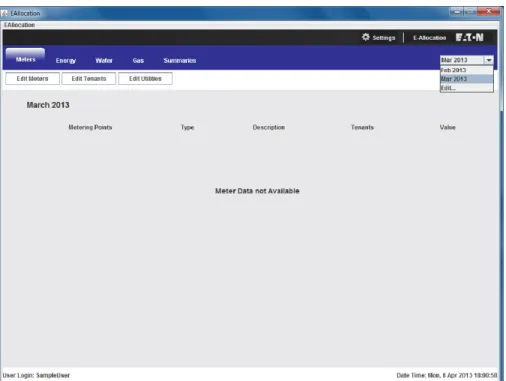Choose Edit... in month dropdown
506x381 pixels.
(x=466, y=88)
